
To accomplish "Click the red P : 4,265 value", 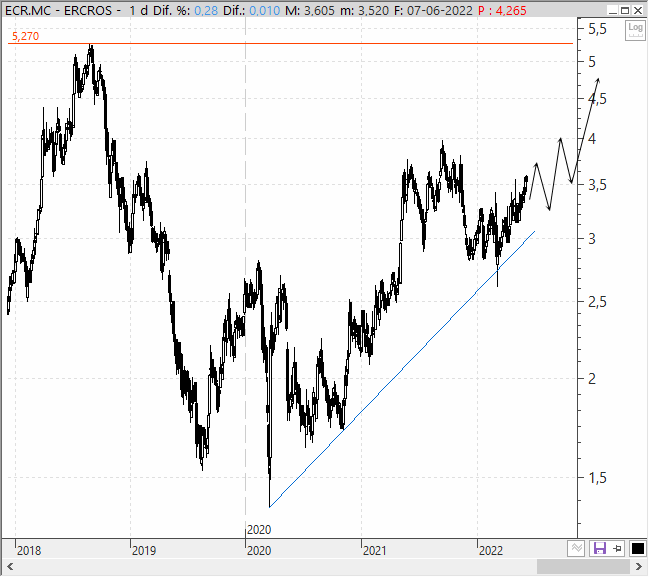I will [x=502, y=10].
